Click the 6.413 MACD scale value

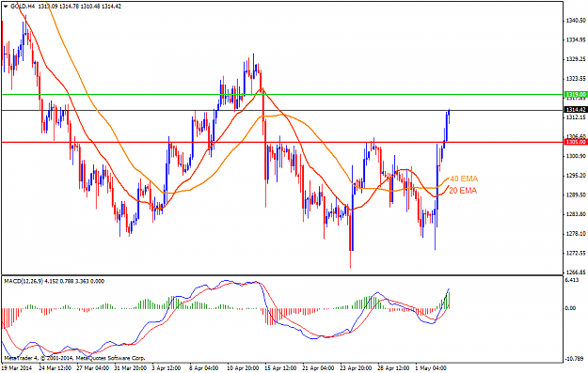click(572, 280)
